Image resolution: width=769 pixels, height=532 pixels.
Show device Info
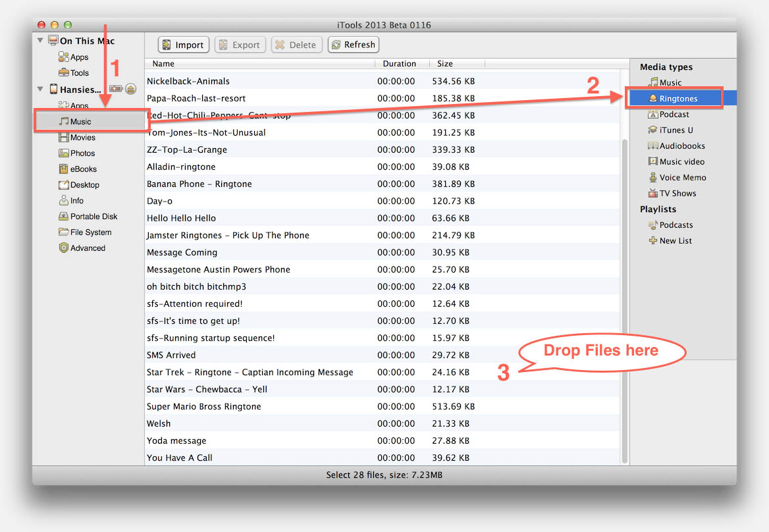pyautogui.click(x=71, y=201)
